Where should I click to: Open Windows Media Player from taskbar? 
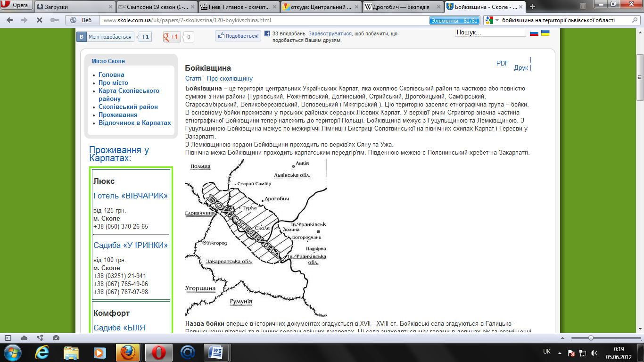point(99,352)
